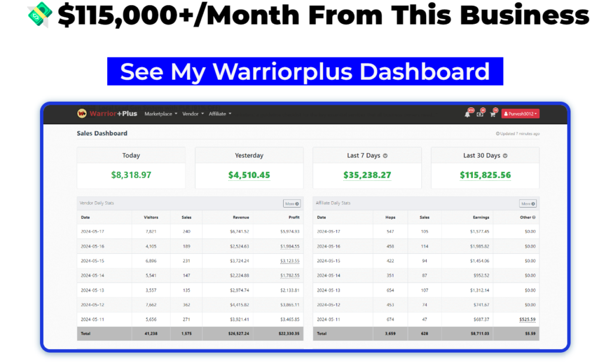This screenshot has width=613, height=364.
Task: Click the $3,724.24 revenue cell
Action: click(x=239, y=261)
